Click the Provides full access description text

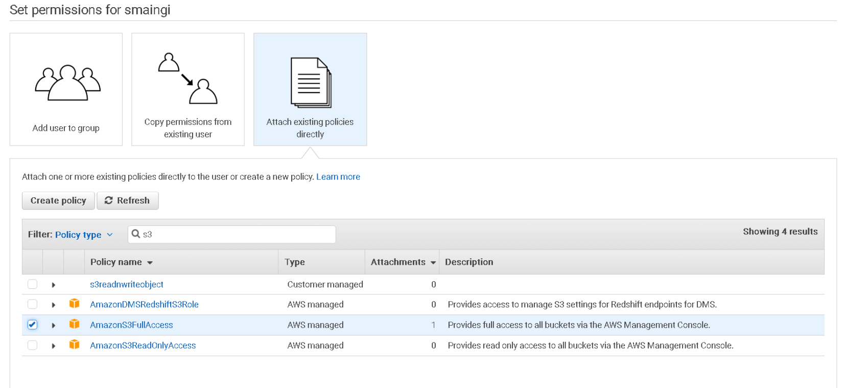tap(579, 325)
